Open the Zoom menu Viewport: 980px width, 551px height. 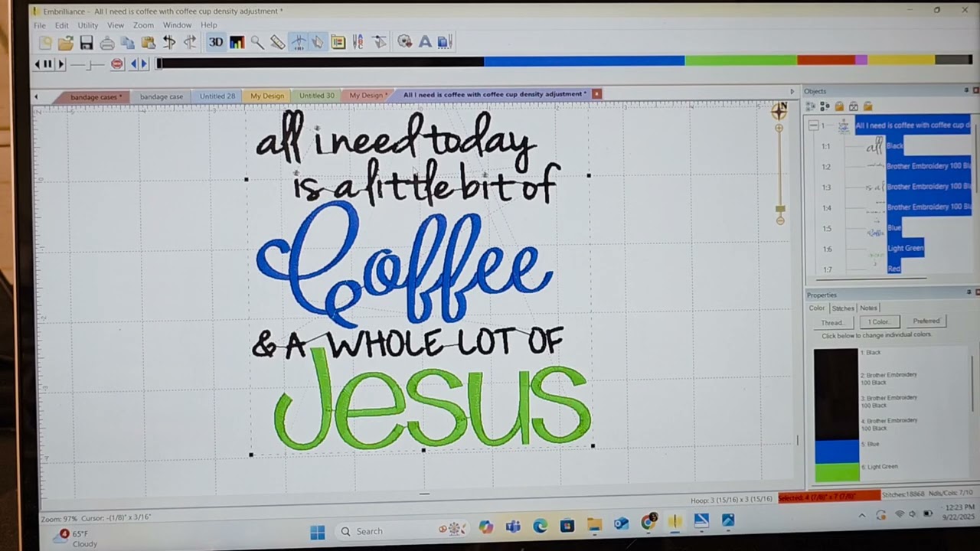143,25
